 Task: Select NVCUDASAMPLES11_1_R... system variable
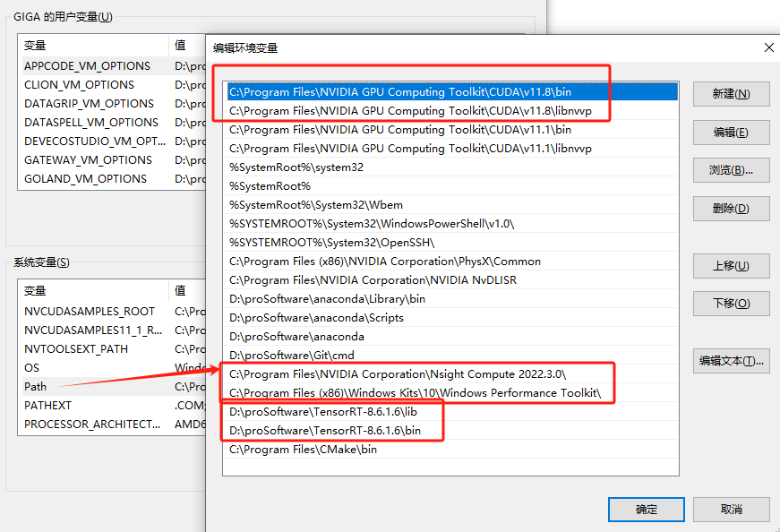(x=112, y=330)
